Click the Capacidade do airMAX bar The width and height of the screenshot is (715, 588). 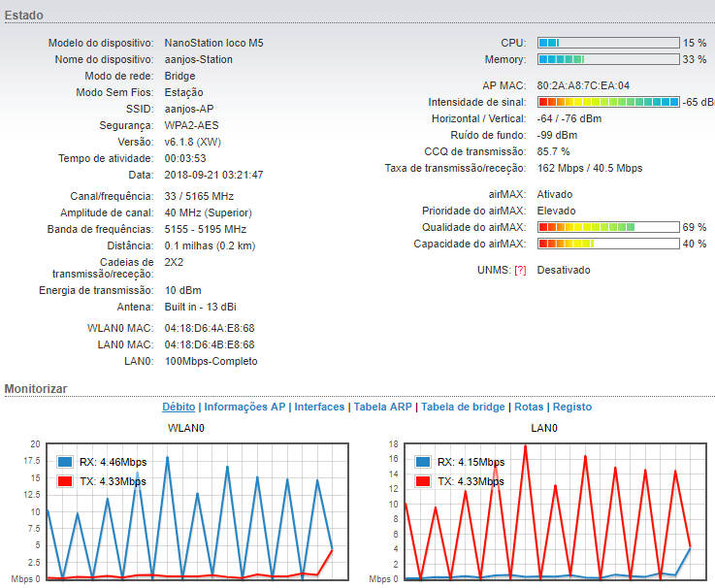tap(608, 244)
